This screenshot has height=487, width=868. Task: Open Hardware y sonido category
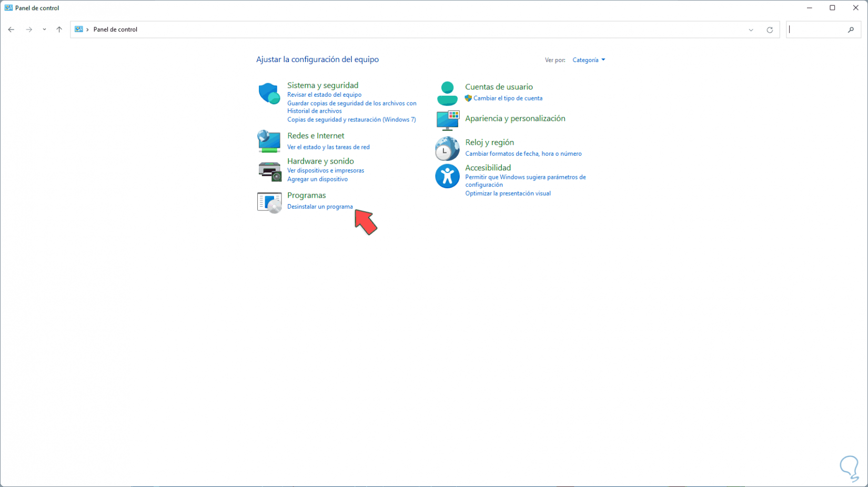(x=320, y=161)
